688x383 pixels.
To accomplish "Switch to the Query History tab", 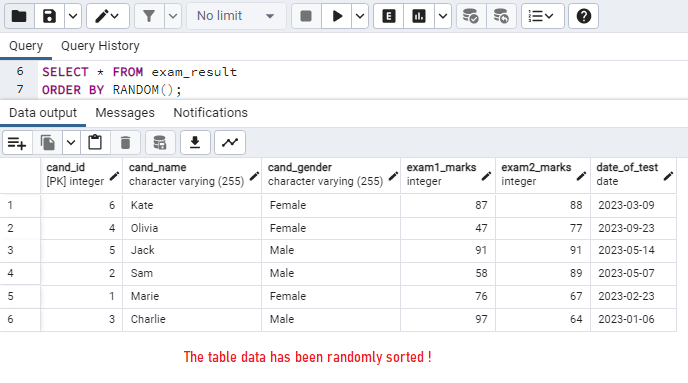I will [x=100, y=46].
